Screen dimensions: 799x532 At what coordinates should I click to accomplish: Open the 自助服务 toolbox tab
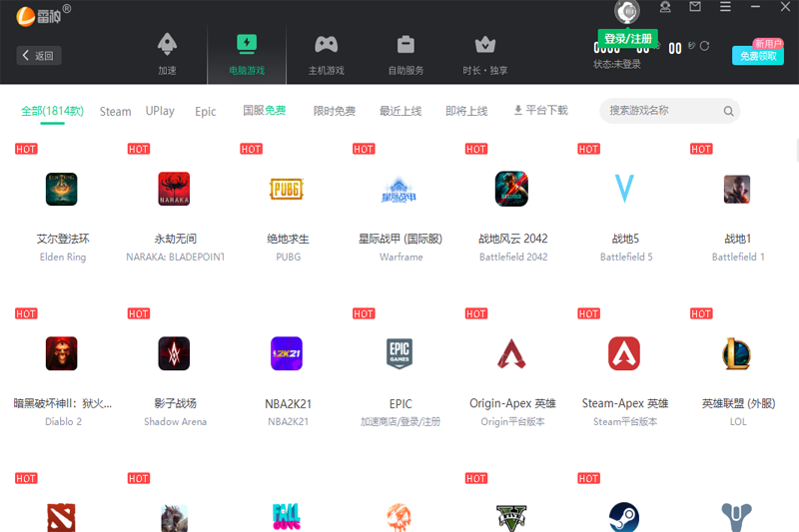(x=405, y=54)
